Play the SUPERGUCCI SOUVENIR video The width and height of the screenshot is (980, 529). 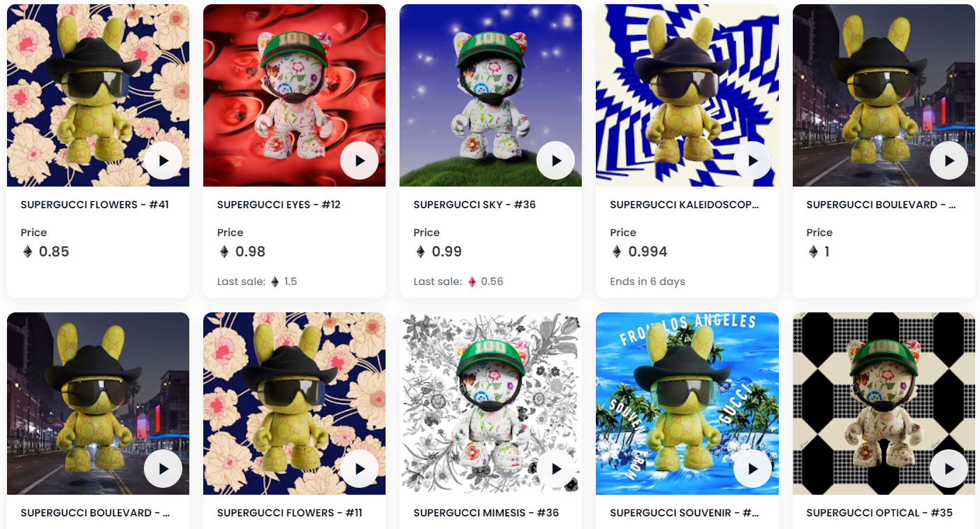(x=752, y=468)
